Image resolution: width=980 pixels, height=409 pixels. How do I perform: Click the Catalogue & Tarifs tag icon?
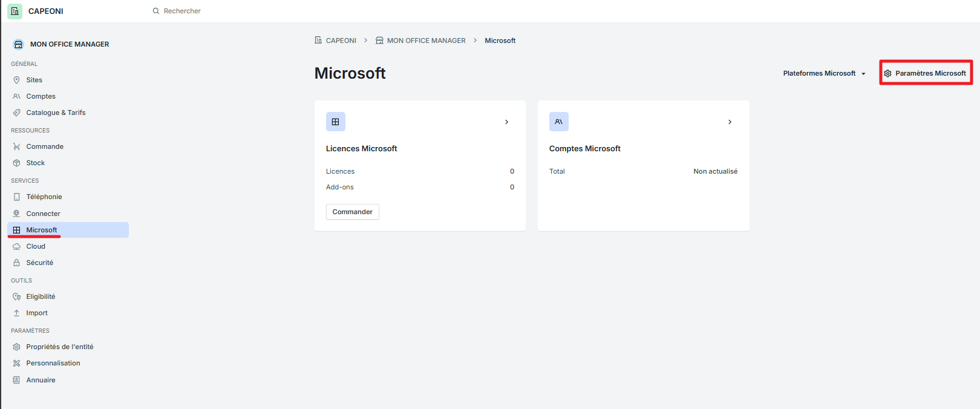[x=16, y=113]
